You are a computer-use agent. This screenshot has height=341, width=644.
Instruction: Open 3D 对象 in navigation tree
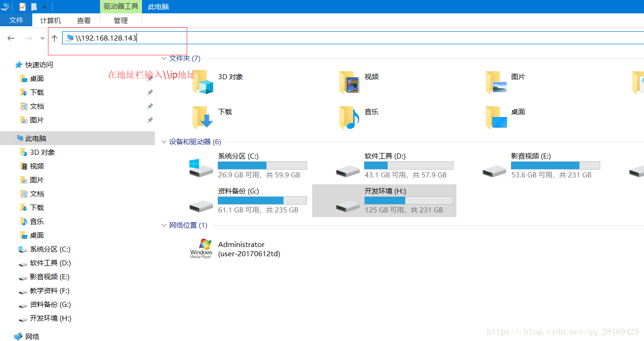pyautogui.click(x=42, y=152)
